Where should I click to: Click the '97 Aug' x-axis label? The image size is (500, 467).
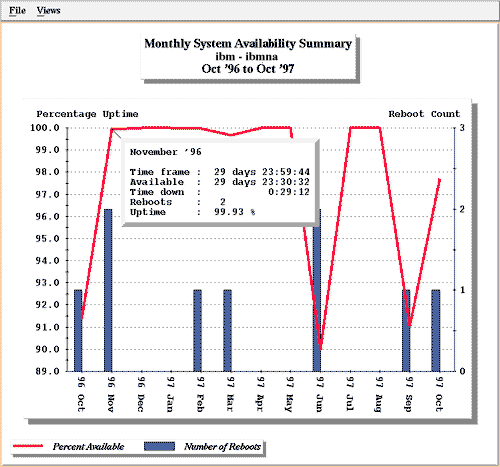click(379, 394)
